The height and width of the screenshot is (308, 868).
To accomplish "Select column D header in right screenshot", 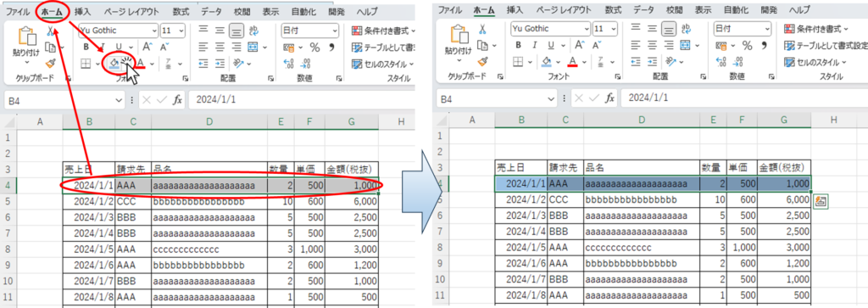I will coord(642,120).
